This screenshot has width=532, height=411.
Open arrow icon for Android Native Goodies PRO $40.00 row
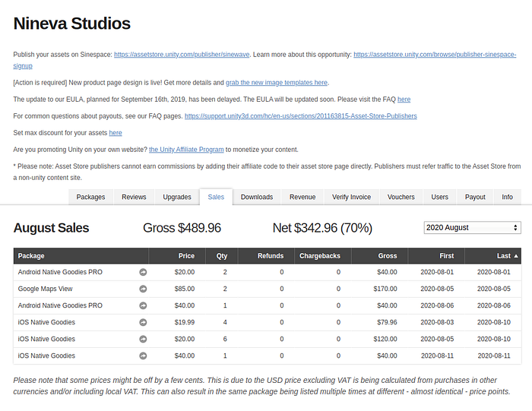(x=143, y=305)
